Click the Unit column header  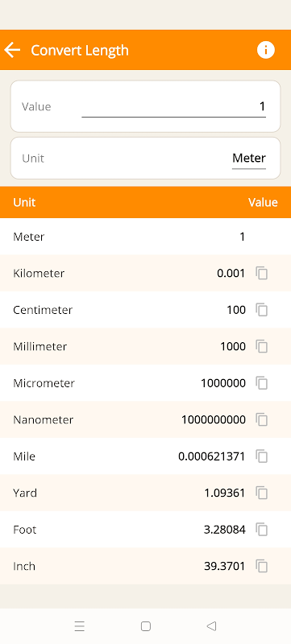click(24, 202)
